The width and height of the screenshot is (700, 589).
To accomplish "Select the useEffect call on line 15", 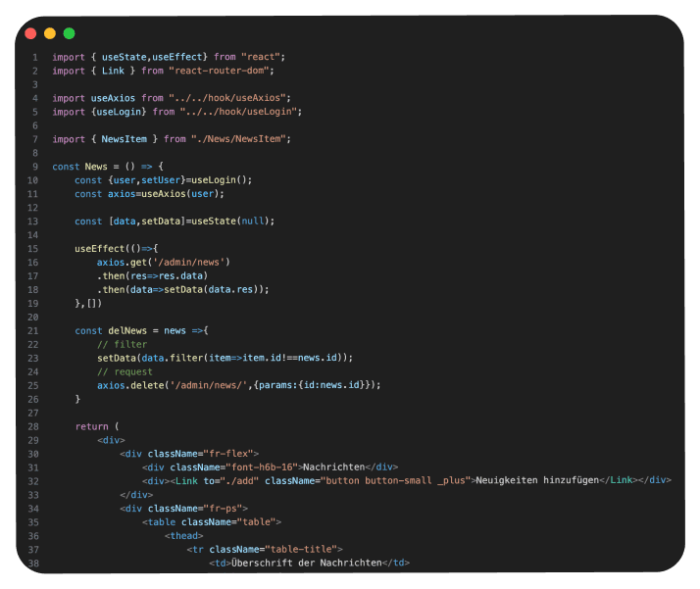I will [101, 248].
